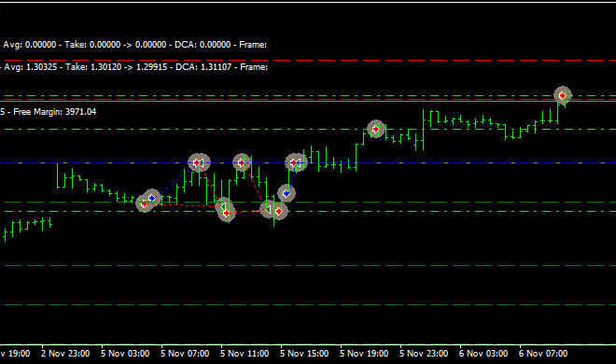Click the '5 Nov 03:00' time axis label
The image size is (616, 364).
pyautogui.click(x=125, y=354)
